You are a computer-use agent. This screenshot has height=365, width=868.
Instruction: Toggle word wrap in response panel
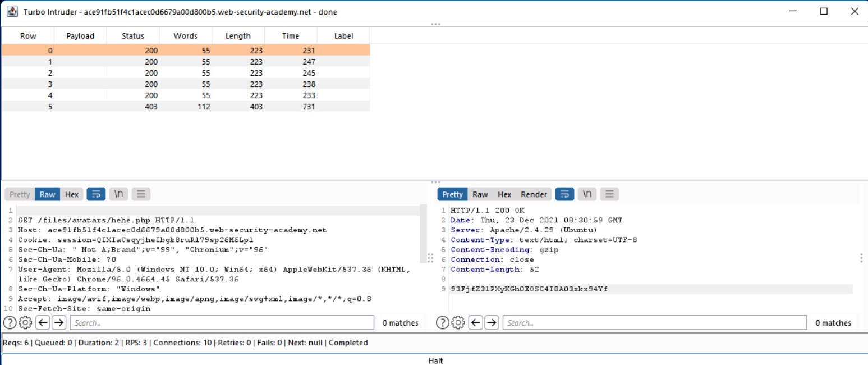click(564, 194)
